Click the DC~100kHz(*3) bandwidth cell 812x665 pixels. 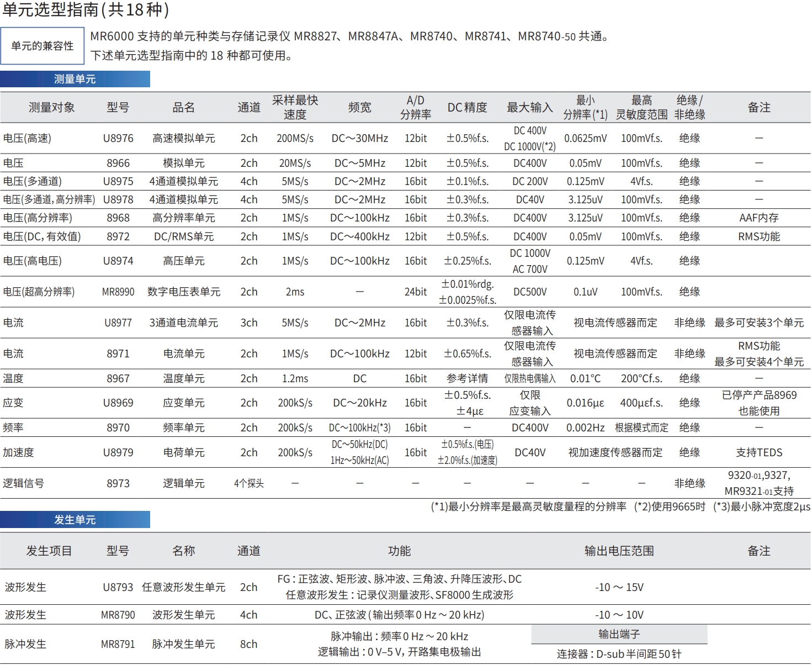click(x=360, y=428)
